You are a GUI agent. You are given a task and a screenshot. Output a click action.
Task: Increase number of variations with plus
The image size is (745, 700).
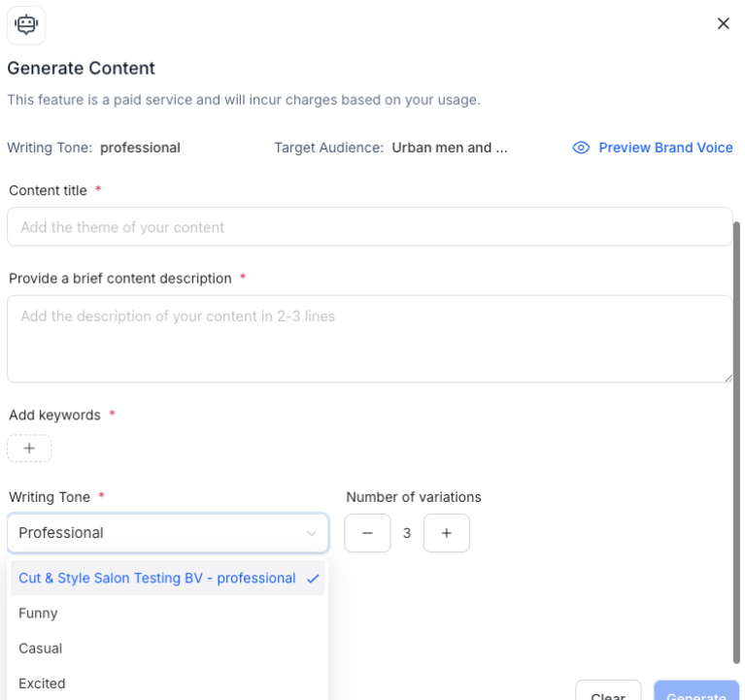pyautogui.click(x=447, y=533)
